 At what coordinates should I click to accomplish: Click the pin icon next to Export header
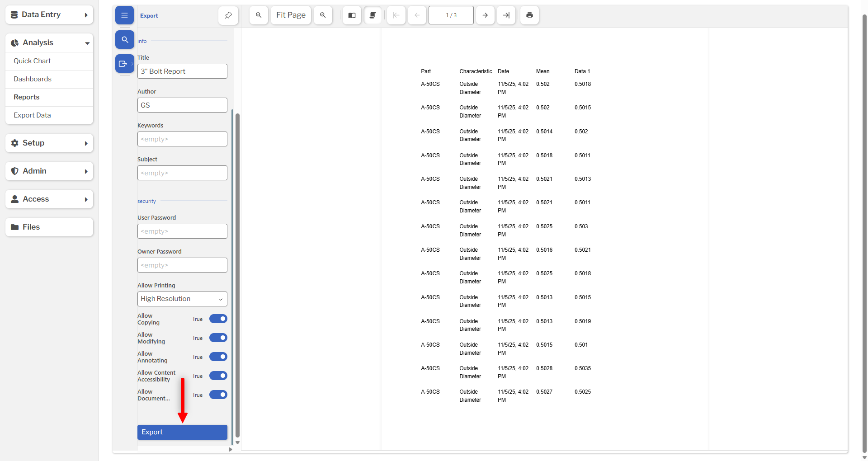[x=228, y=15]
